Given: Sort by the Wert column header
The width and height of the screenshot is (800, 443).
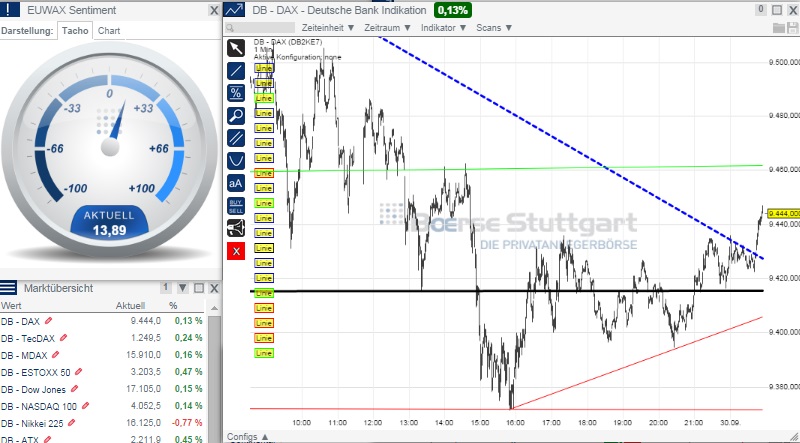Looking at the screenshot, I should [x=11, y=306].
